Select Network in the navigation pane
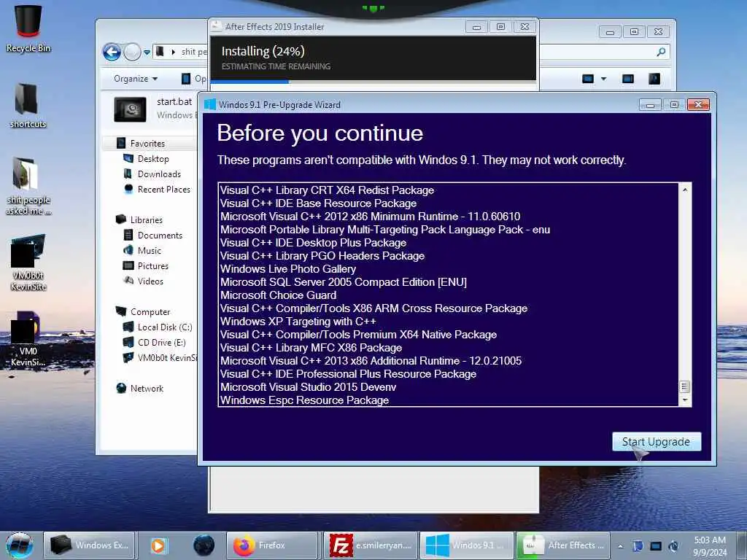The width and height of the screenshot is (747, 560). point(147,388)
